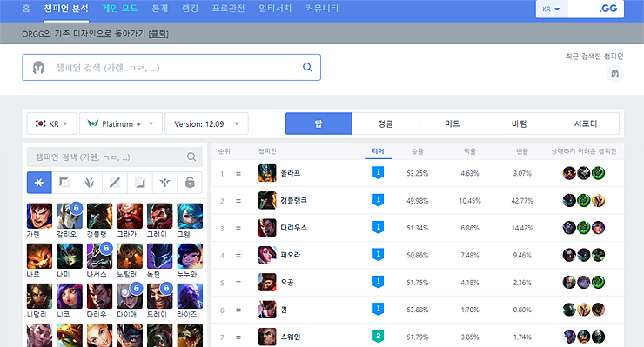Select 그레이브즈 portrait in champion grid
Image resolution: width=644 pixels, height=347 pixels.
tap(160, 216)
